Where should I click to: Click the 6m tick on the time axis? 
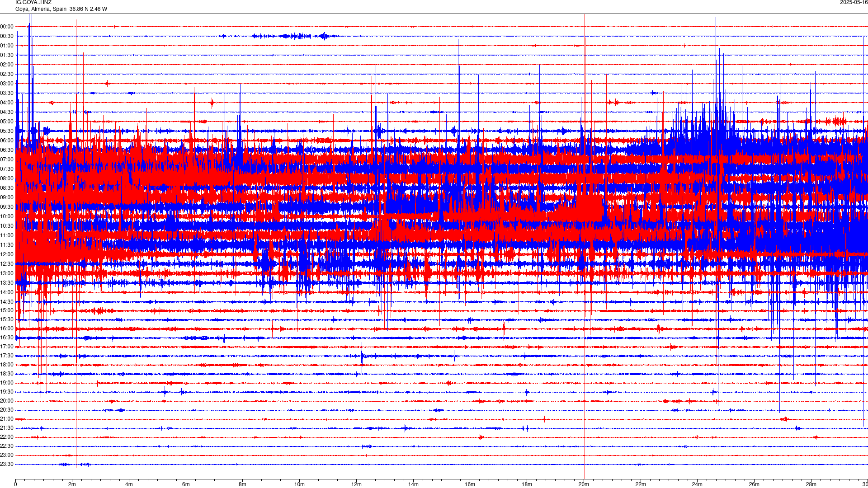pyautogui.click(x=186, y=484)
